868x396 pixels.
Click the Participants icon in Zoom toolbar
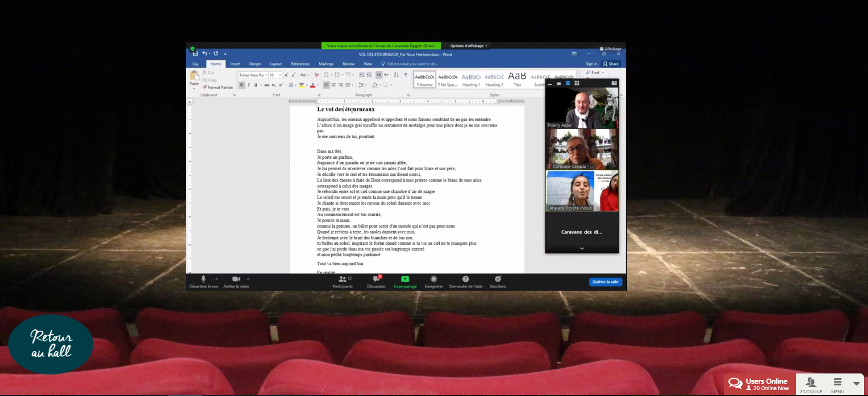[x=342, y=280]
